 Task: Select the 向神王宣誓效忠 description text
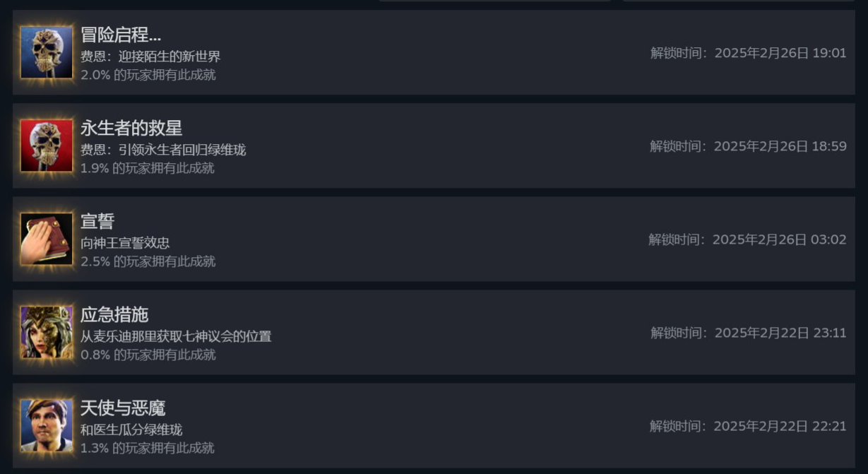(x=125, y=243)
